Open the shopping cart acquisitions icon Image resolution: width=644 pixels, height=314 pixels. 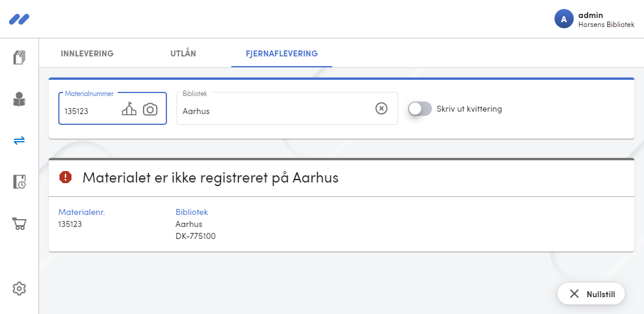tap(19, 223)
